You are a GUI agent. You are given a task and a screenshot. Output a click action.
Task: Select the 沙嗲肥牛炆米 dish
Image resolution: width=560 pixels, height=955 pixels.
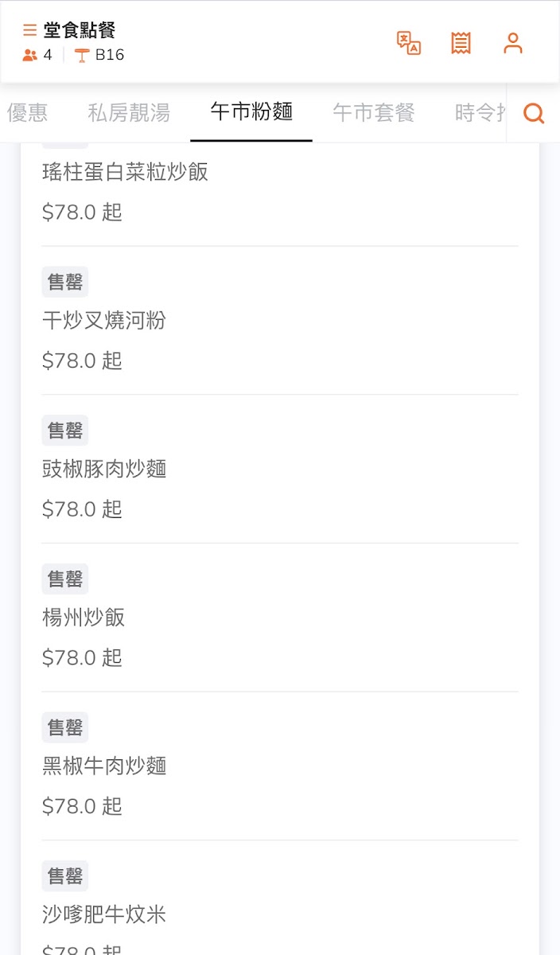pyautogui.click(x=104, y=914)
